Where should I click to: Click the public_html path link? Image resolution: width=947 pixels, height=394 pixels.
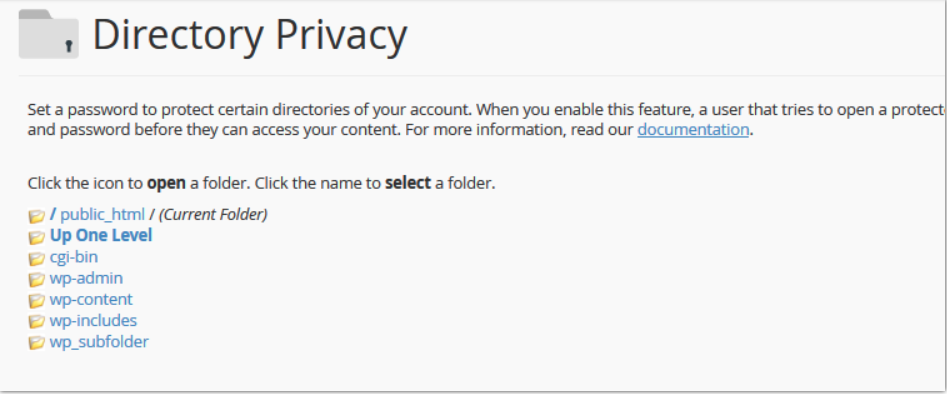pyautogui.click(x=103, y=215)
